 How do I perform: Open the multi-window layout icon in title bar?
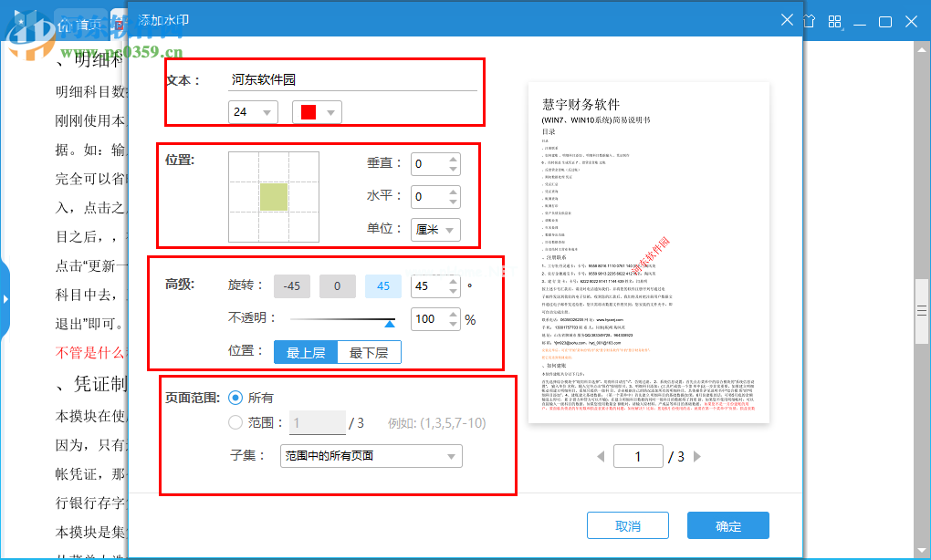click(833, 20)
